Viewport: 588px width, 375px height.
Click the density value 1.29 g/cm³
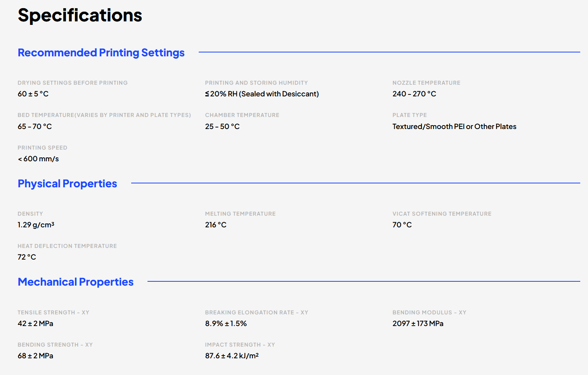tap(36, 225)
